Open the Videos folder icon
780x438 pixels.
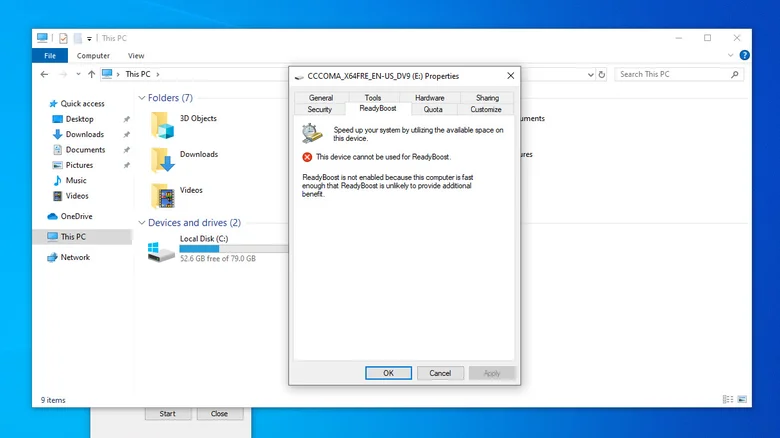(x=163, y=196)
